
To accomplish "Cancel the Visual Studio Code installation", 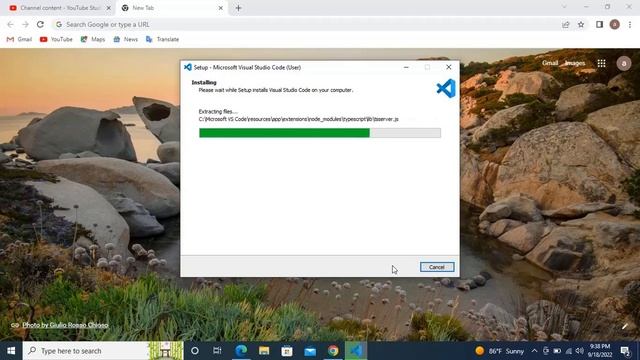I will pyautogui.click(x=437, y=267).
